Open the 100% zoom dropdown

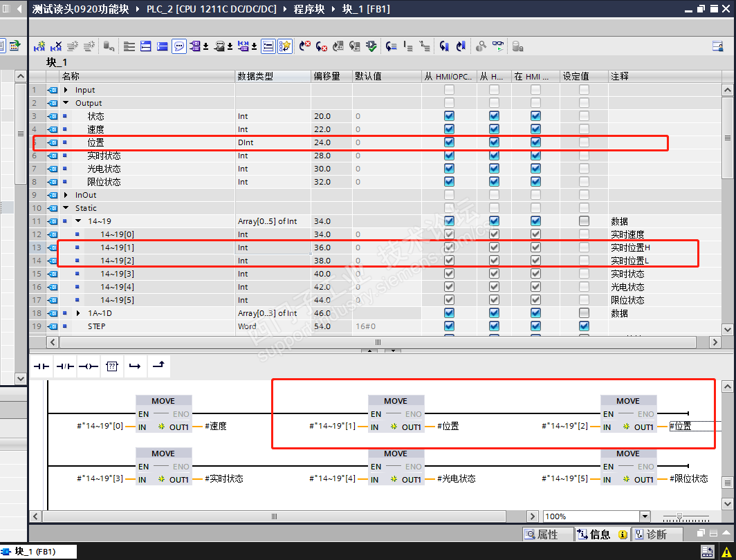click(x=645, y=516)
